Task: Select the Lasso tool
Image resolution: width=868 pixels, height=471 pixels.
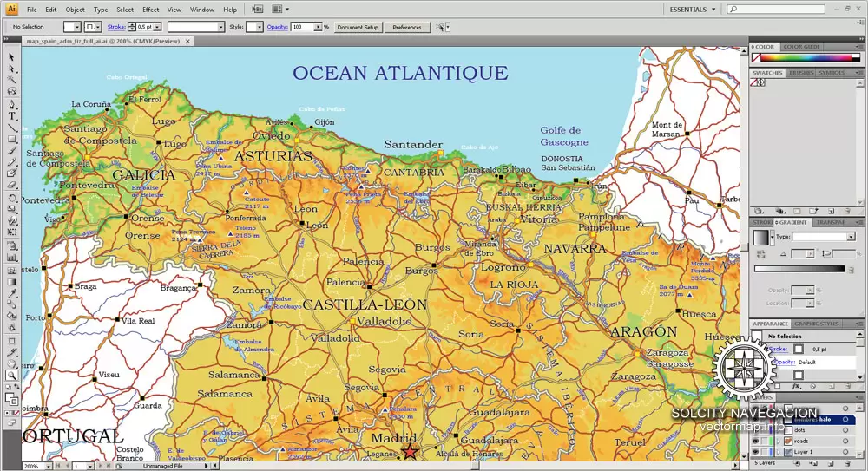Action: coord(11,92)
